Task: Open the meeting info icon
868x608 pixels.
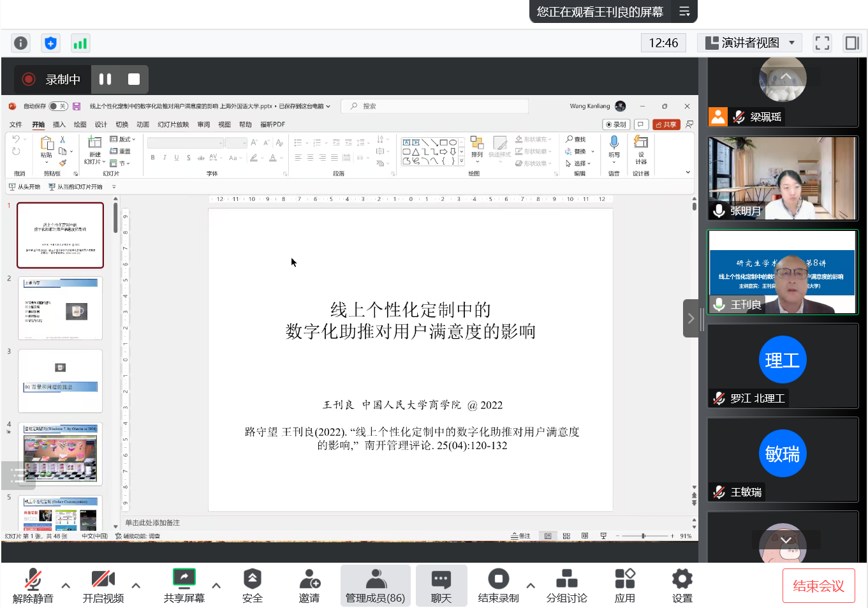Action: [x=21, y=43]
